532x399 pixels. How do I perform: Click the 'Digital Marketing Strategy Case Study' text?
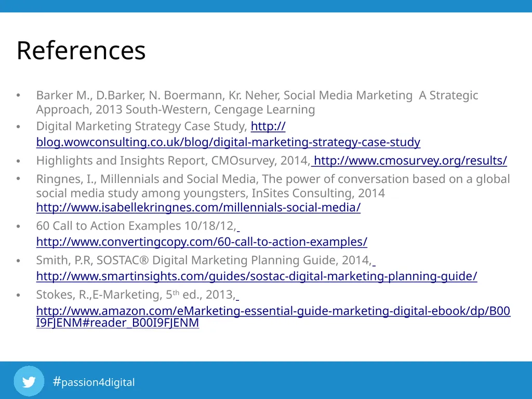click(141, 126)
